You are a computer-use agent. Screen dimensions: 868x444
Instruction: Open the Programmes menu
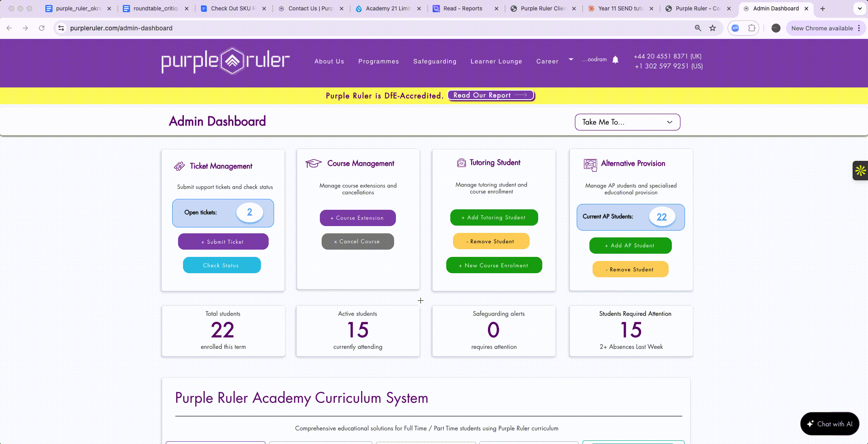coord(379,61)
